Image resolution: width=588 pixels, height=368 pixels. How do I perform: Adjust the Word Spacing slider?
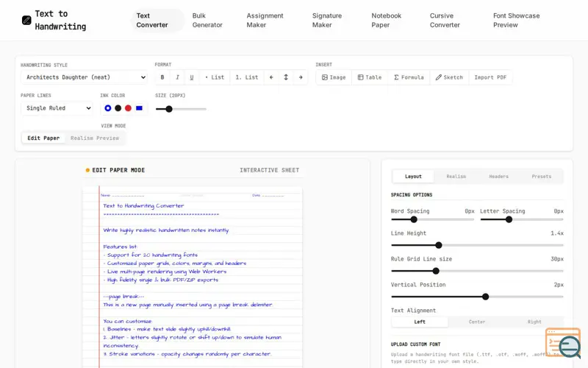coord(433,219)
